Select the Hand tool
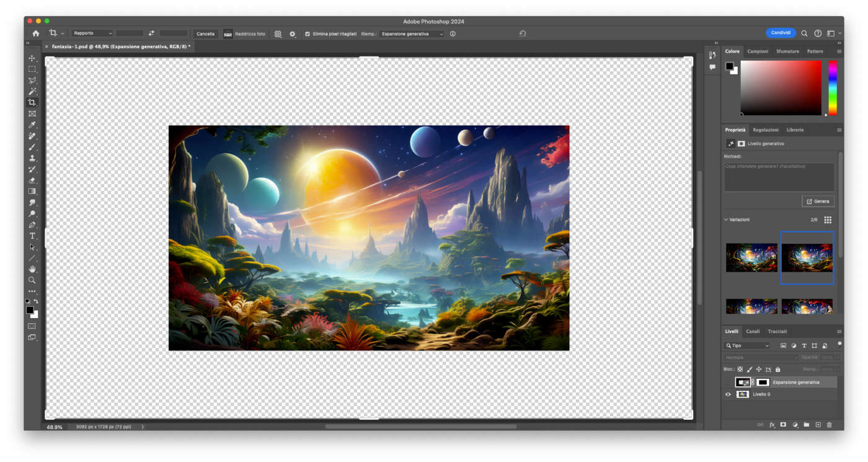Screen dimensions: 868x462 [32, 269]
